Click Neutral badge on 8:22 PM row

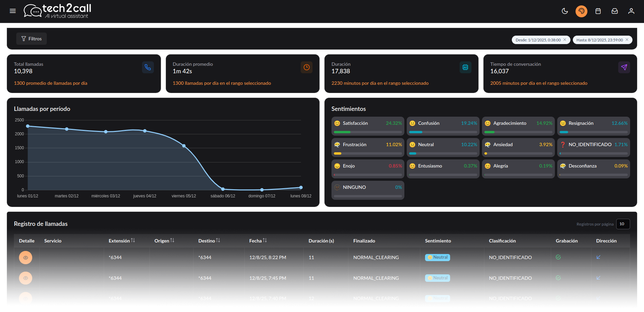point(438,257)
